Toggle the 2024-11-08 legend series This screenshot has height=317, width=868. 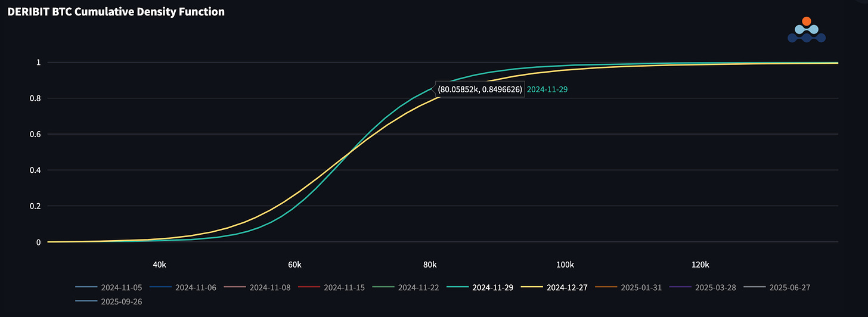click(x=257, y=287)
